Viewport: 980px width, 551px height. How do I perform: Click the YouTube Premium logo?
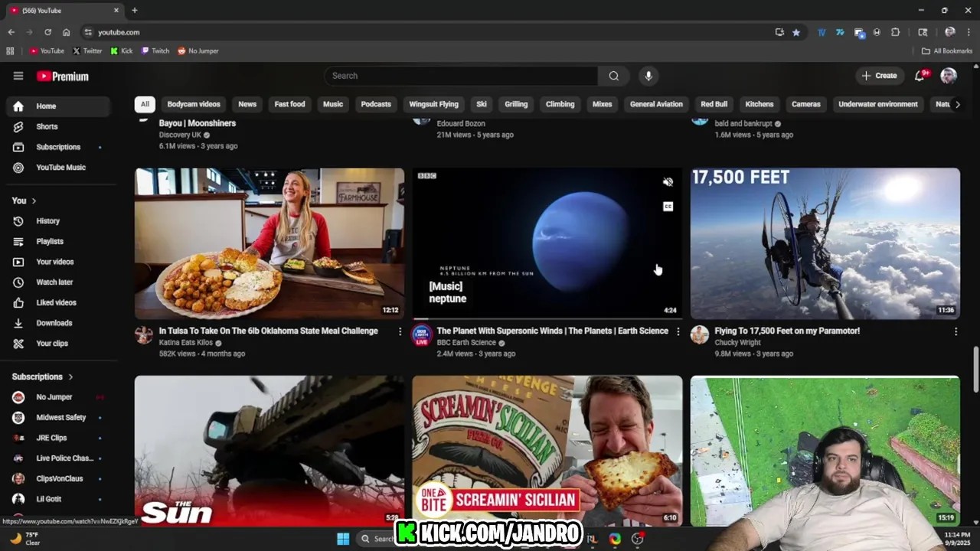tap(63, 76)
